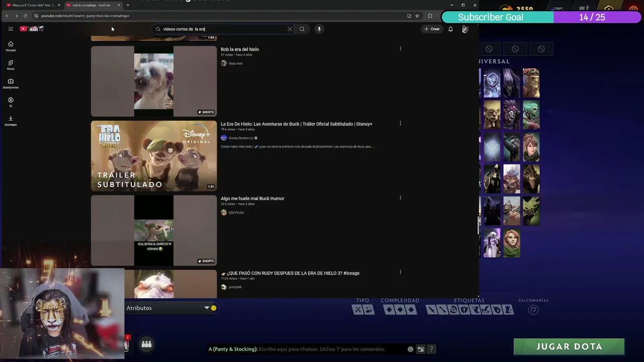Bookmark the page with the star icon
The width and height of the screenshot is (644, 362).
[x=417, y=16]
